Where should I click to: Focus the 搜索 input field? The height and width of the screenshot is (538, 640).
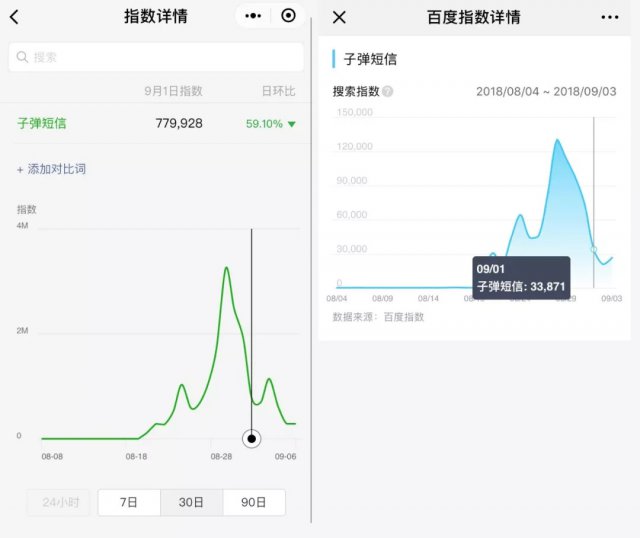tap(160, 57)
